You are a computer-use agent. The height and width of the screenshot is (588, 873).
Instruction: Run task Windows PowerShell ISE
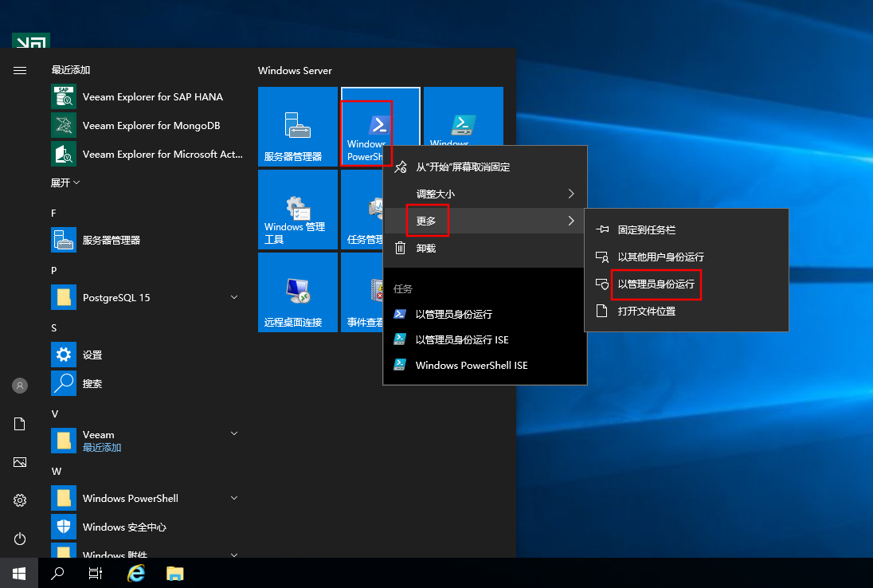click(485, 365)
